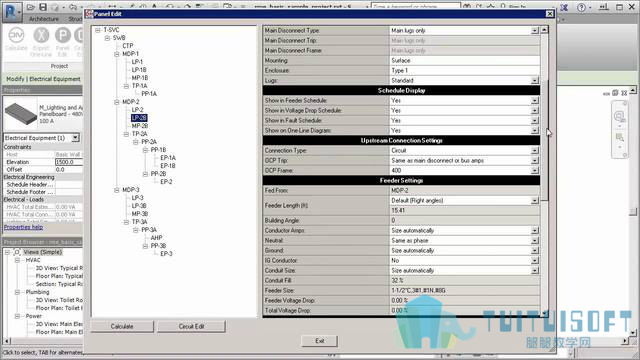The image size is (640, 360).
Task: Select LP-1 in the panel tree
Action: (x=137, y=62)
